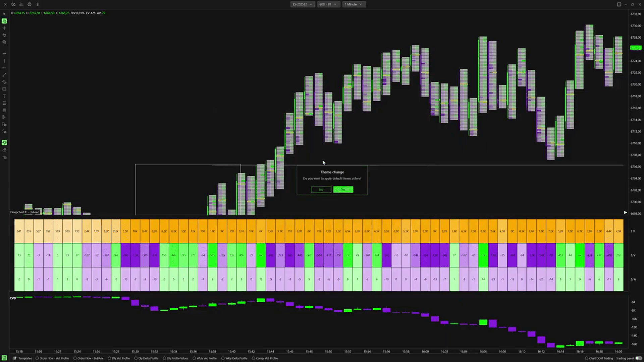Click Yes in Theme change dialog
The image size is (644, 362).
(343, 190)
